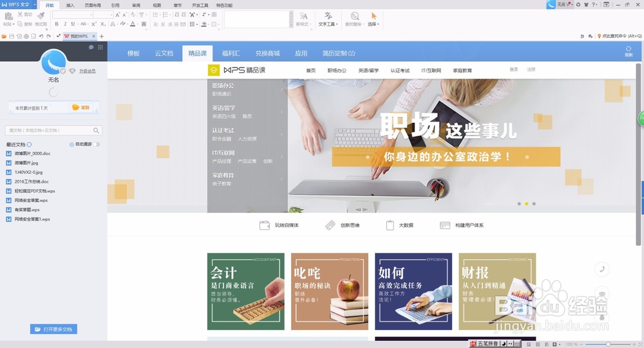
Task: Click the phone icon on right side
Action: point(602,270)
